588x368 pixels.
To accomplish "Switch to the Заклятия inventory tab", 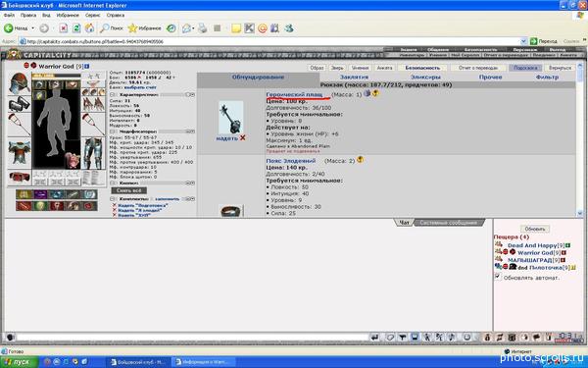I will 354,77.
